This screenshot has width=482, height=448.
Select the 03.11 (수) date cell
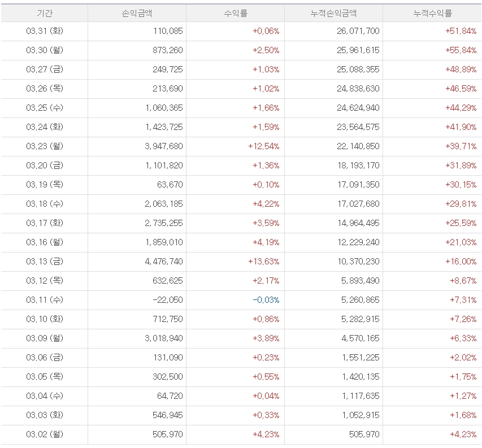tap(45, 300)
